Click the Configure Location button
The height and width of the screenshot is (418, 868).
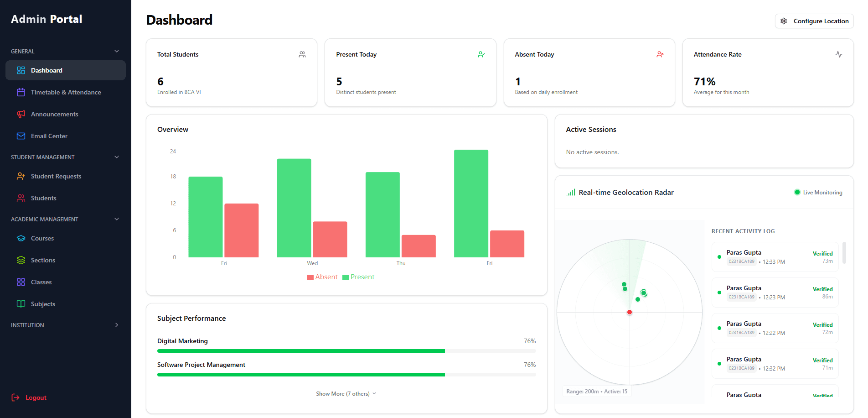tap(814, 21)
